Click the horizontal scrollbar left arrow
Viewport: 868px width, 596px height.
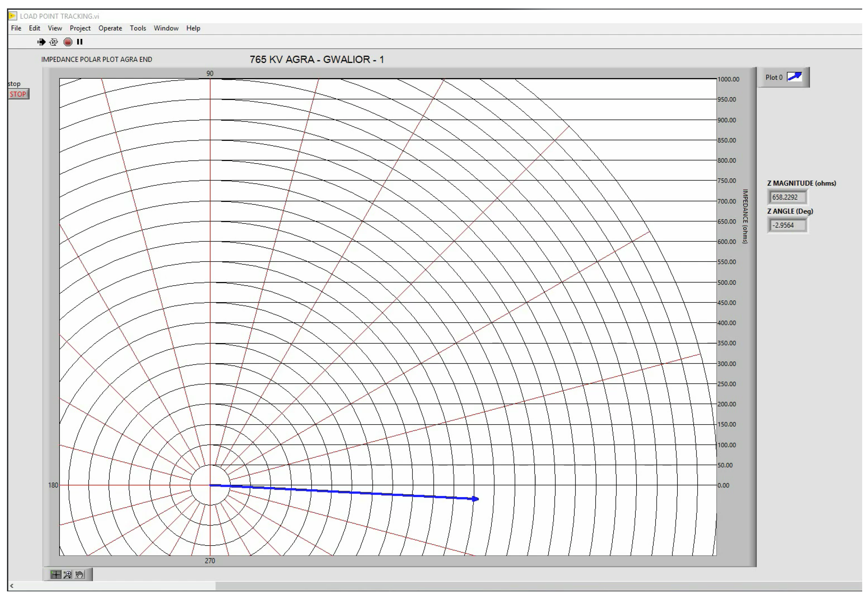[12, 586]
